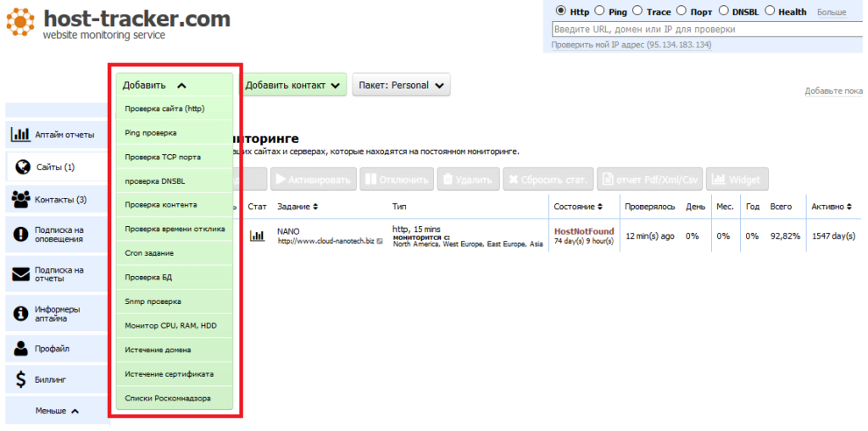The width and height of the screenshot is (868, 431).
Task: Click the envelope icon for Подписка на отчеты
Action: [x=20, y=274]
